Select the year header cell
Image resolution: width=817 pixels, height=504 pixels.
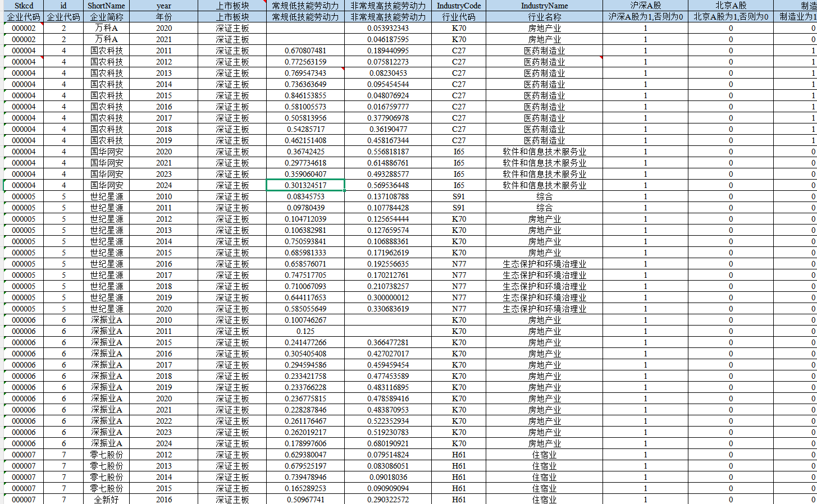click(x=164, y=6)
